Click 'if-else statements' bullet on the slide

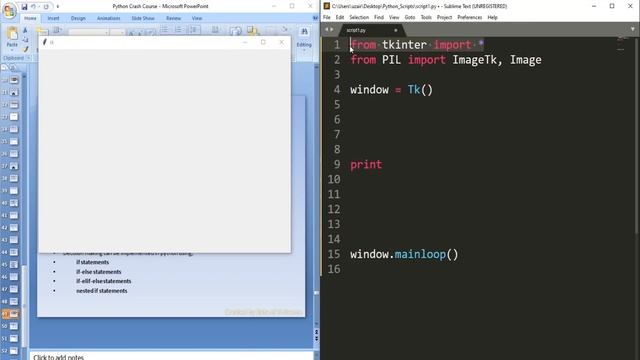[x=98, y=272]
